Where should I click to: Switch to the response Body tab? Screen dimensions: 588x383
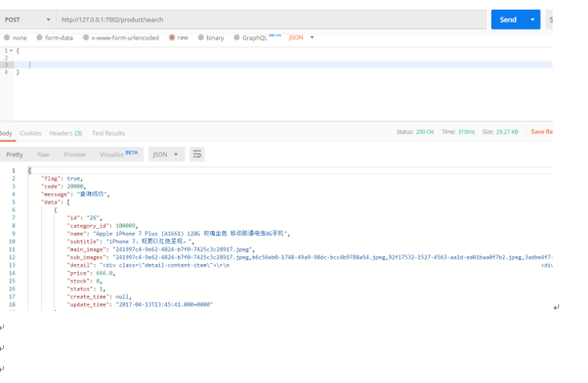pos(6,133)
